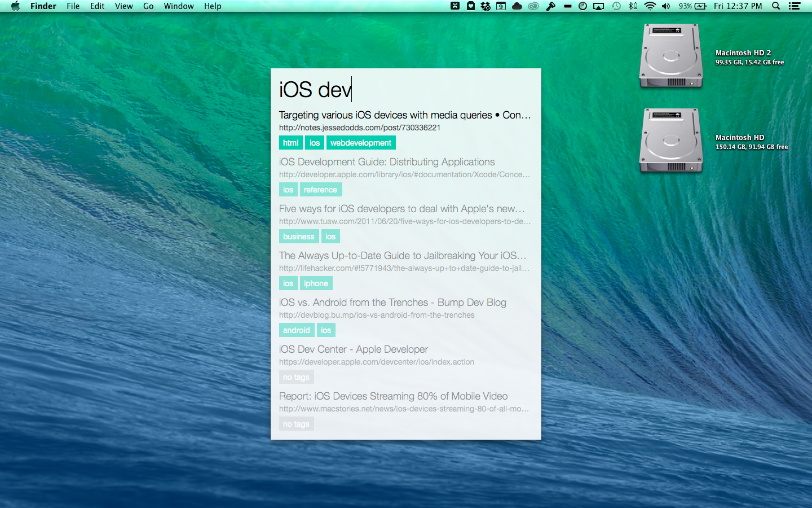
Task: Open Five ways for iOS developers result
Action: tap(402, 209)
